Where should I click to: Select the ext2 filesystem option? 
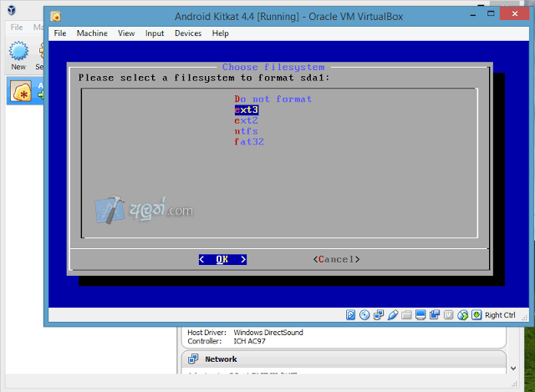point(246,120)
